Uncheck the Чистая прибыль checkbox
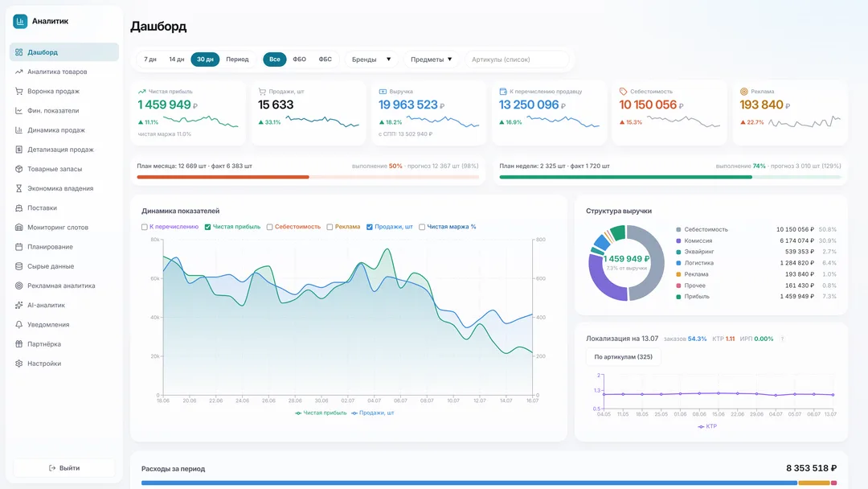This screenshot has width=868, height=489. point(207,227)
